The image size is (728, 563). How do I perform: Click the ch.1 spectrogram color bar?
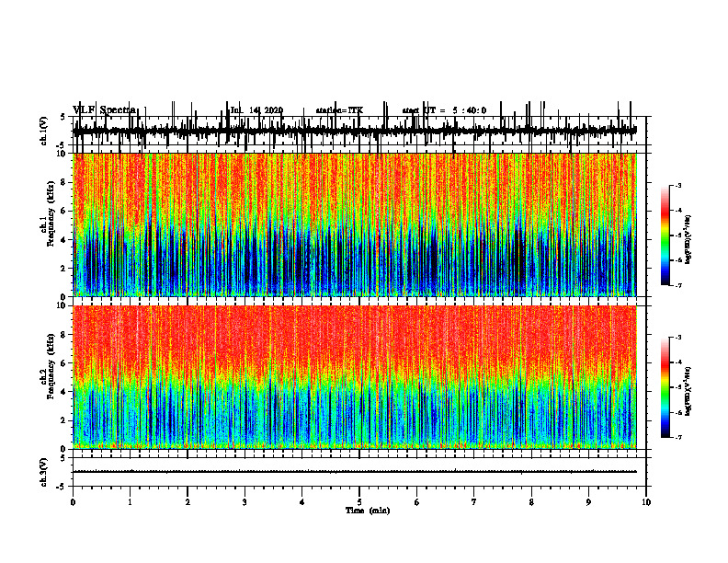tap(665, 236)
